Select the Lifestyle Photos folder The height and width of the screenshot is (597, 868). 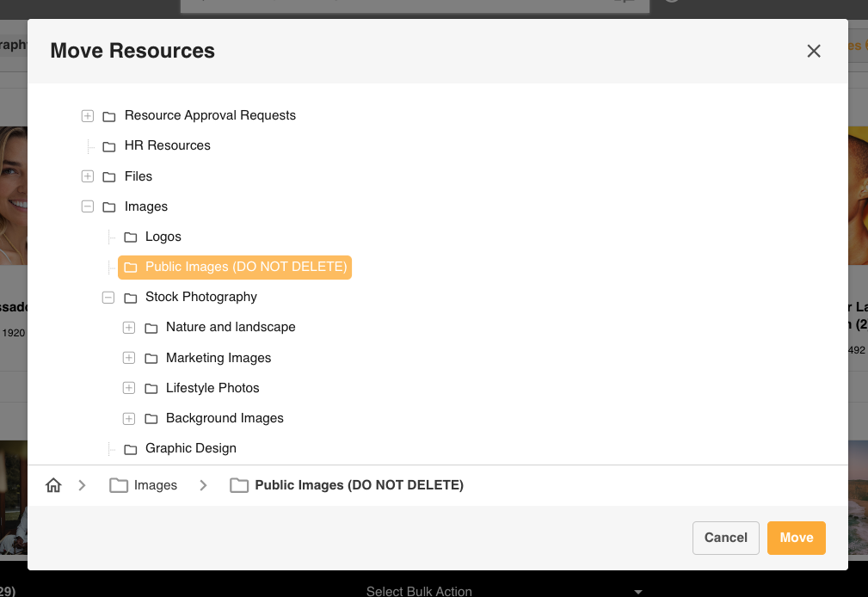(212, 388)
